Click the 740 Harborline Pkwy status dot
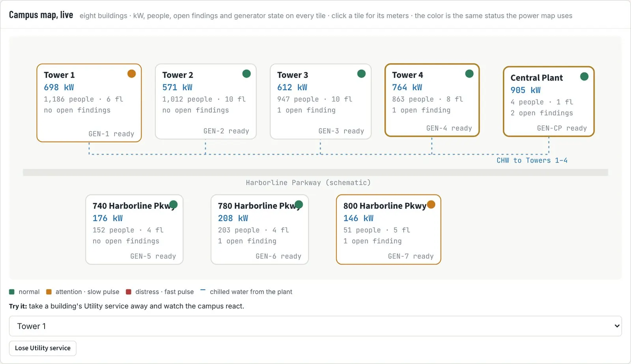The width and height of the screenshot is (631, 364). 173,204
